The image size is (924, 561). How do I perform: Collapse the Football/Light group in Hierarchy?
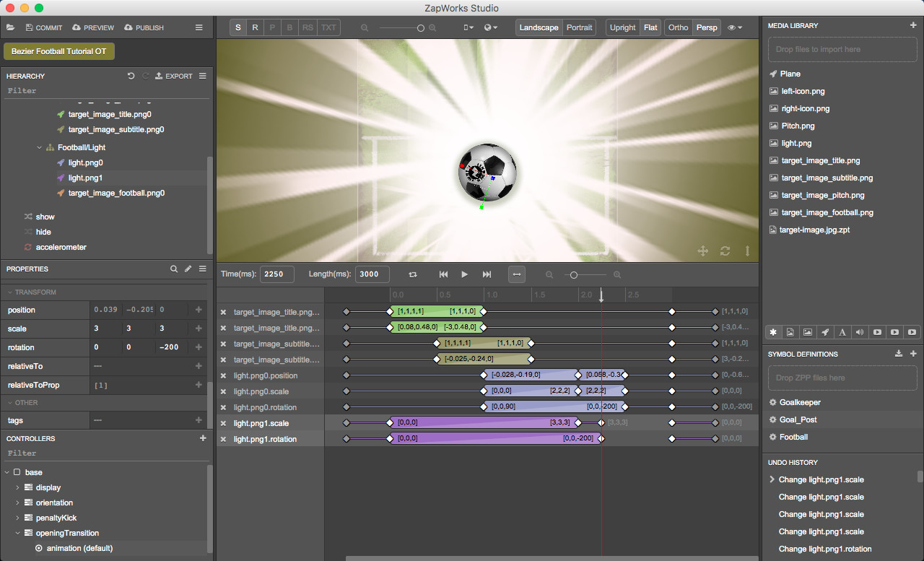39,147
